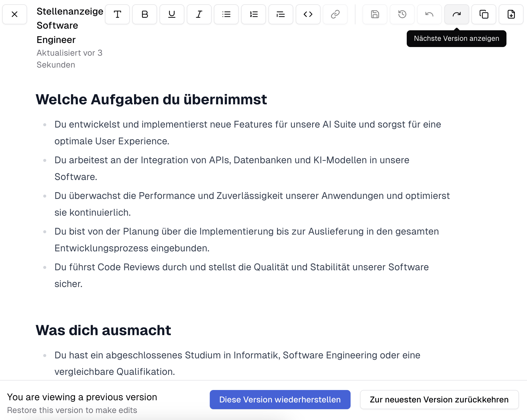527x420 pixels.
Task: Select the text style tool
Action: pyautogui.click(x=117, y=14)
